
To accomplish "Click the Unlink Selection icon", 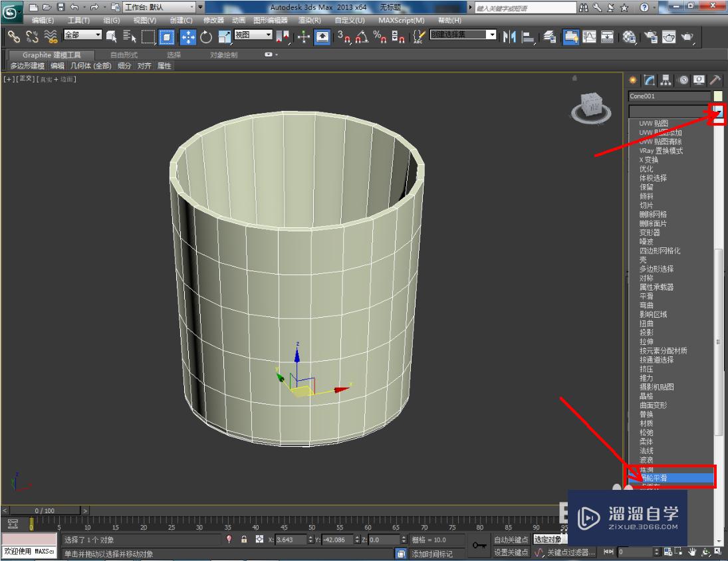I will click(x=32, y=37).
